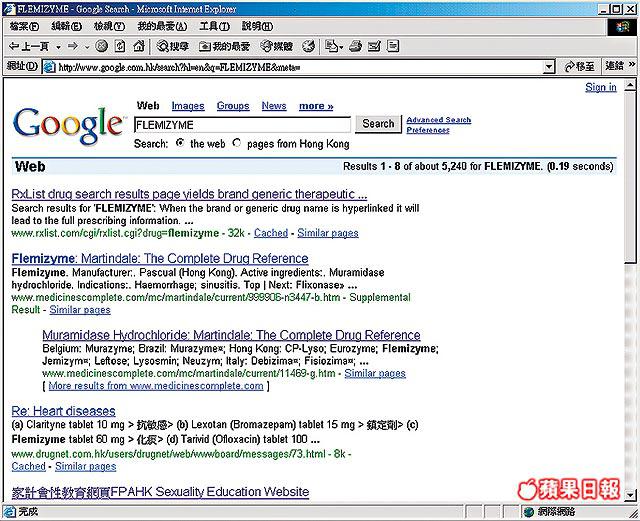
Task: Click the IE title bar icon
Action: tap(9, 9)
